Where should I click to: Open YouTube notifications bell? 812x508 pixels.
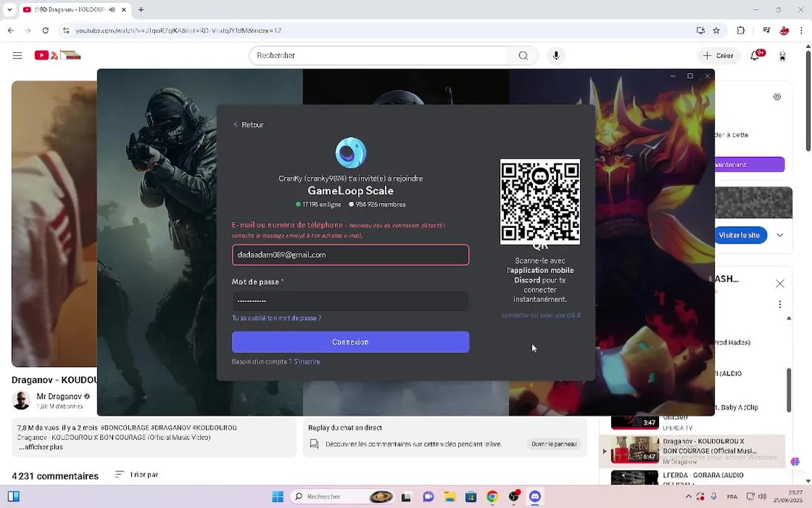[x=756, y=56]
